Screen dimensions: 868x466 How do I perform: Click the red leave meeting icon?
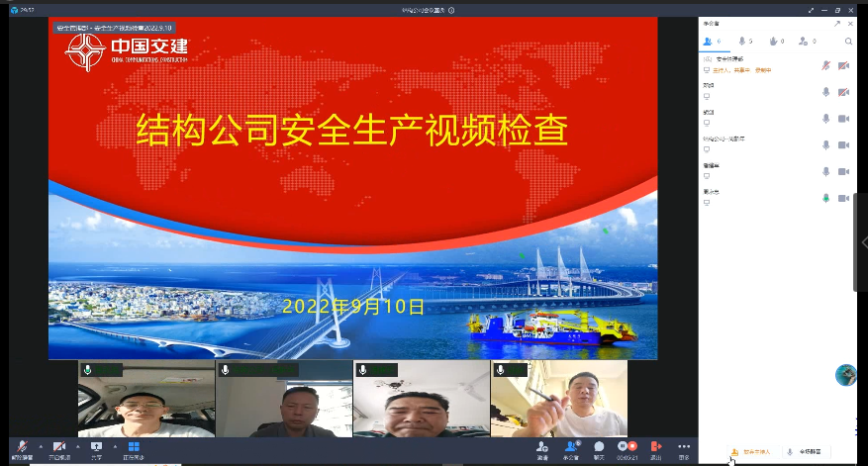pos(655,447)
